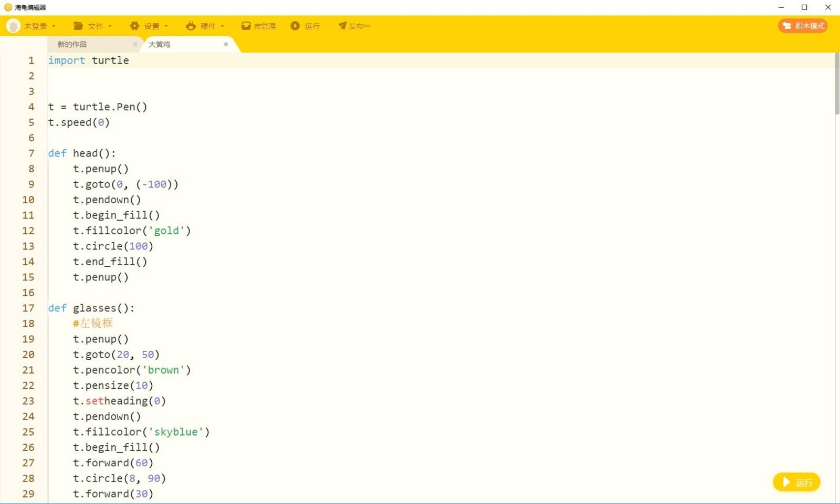Click 't.fillcolor('gold')' line

pos(132,230)
